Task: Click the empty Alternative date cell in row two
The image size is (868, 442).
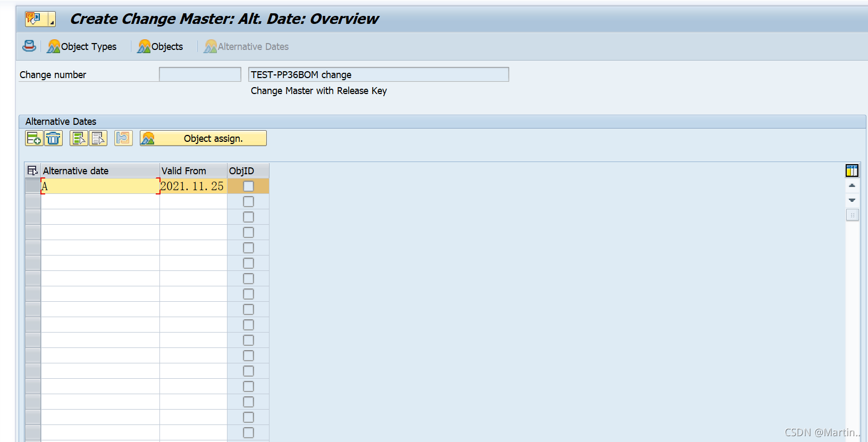Action: tap(100, 201)
